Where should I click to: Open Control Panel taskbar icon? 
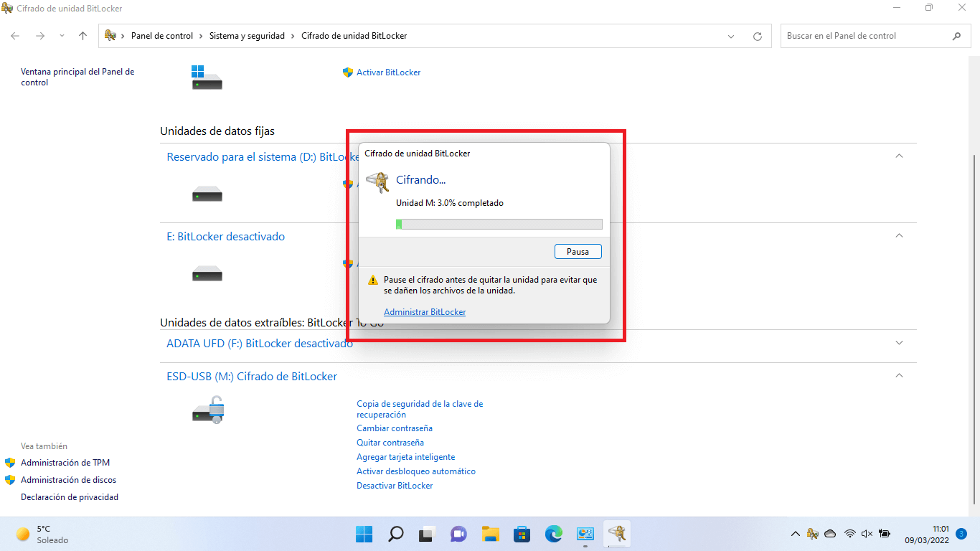click(x=585, y=534)
